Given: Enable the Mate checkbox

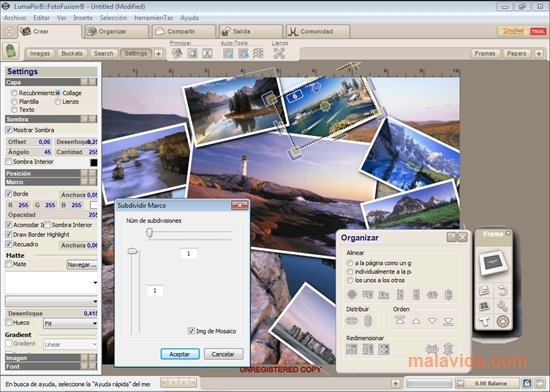Looking at the screenshot, I should 9,264.
